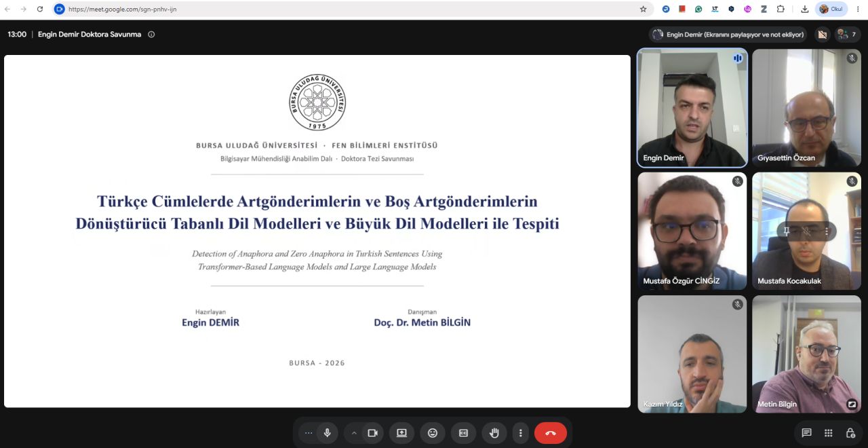
Task: Open the LanguageTool LT extension icon
Action: pyautogui.click(x=715, y=9)
